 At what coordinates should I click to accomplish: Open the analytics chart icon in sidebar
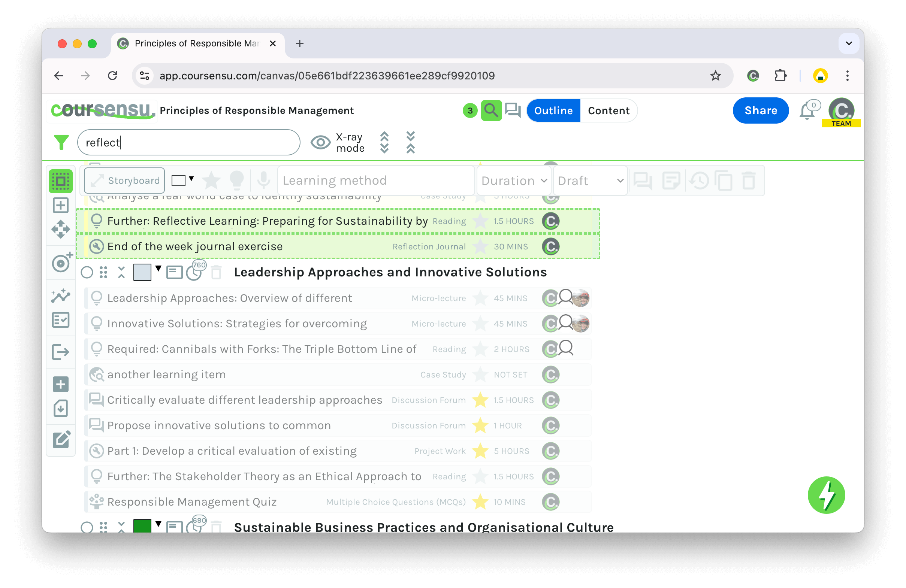pyautogui.click(x=61, y=296)
